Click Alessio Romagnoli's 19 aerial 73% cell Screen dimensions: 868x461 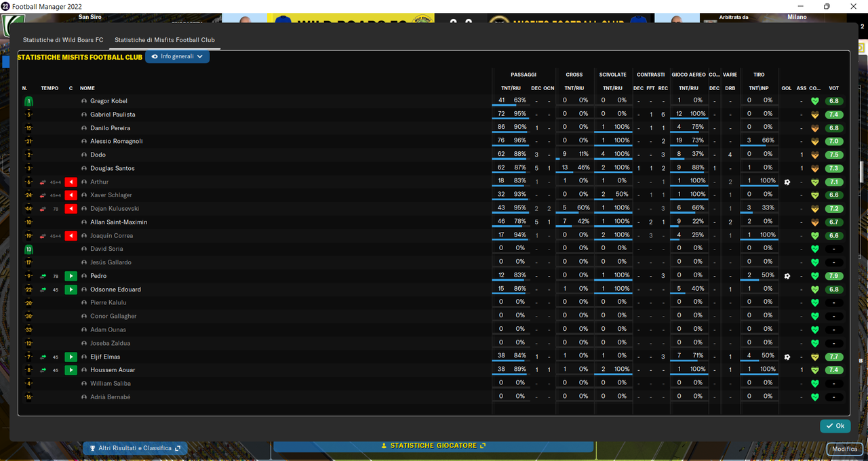689,142
